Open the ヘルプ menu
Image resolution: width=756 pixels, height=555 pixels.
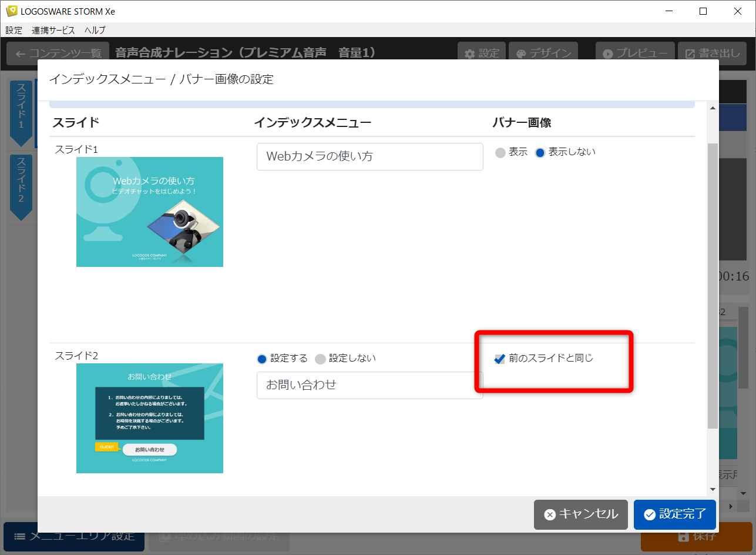[x=95, y=31]
